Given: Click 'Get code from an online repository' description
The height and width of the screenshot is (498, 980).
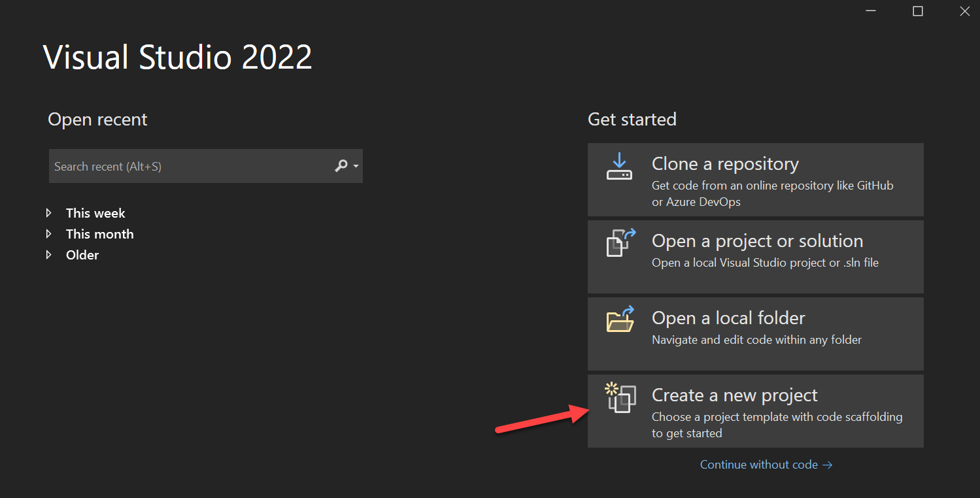Looking at the screenshot, I should [x=773, y=193].
